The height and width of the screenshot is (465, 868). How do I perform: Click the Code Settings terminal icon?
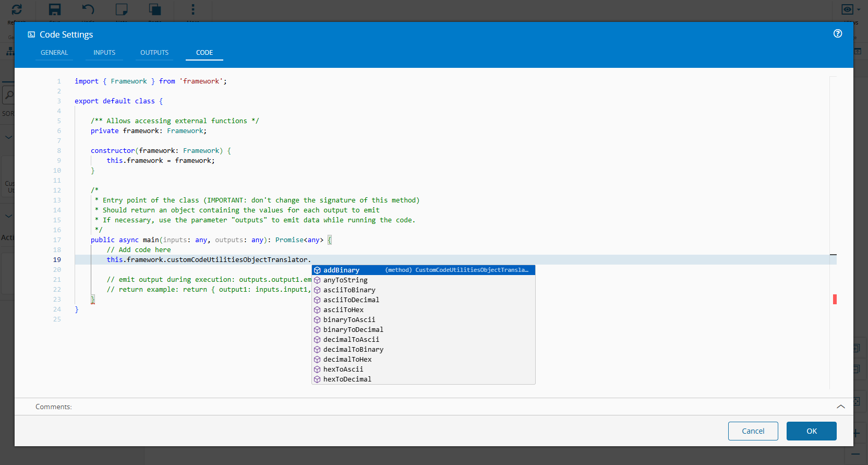(x=31, y=34)
